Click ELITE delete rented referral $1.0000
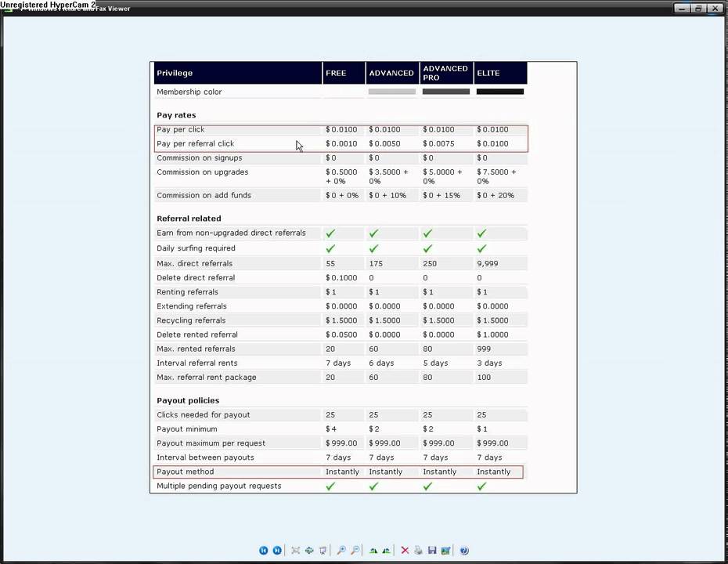 click(x=492, y=334)
